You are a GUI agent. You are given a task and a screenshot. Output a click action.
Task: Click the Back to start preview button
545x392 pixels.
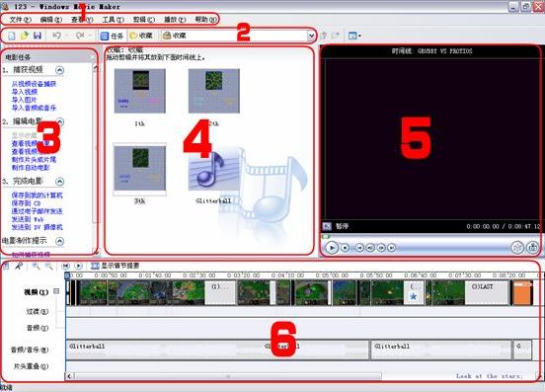coord(359,248)
